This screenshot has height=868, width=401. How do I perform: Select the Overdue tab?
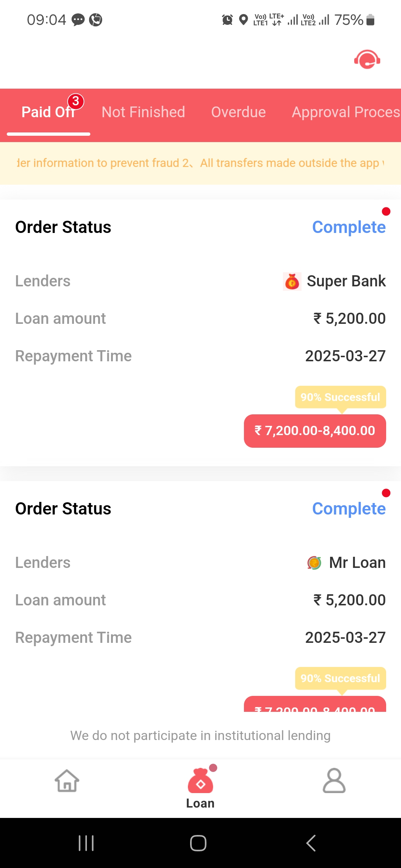coord(238,112)
